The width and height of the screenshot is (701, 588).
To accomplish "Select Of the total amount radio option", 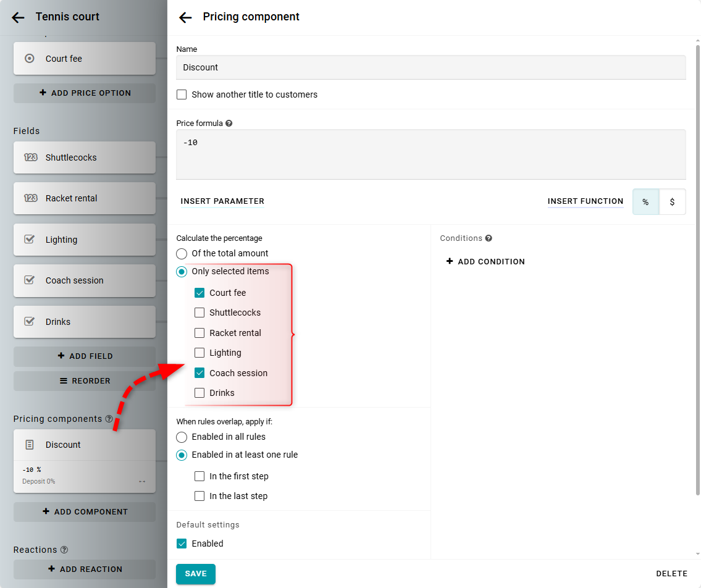I will coord(182,253).
